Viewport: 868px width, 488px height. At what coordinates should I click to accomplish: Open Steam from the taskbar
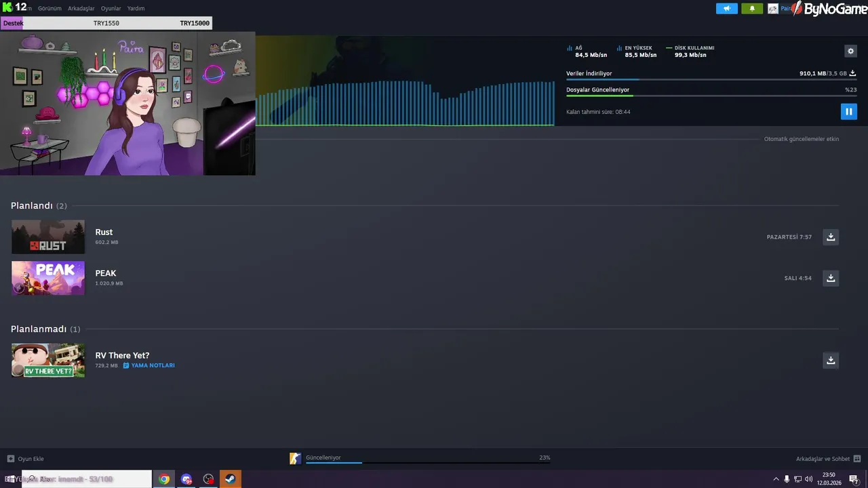click(x=231, y=479)
